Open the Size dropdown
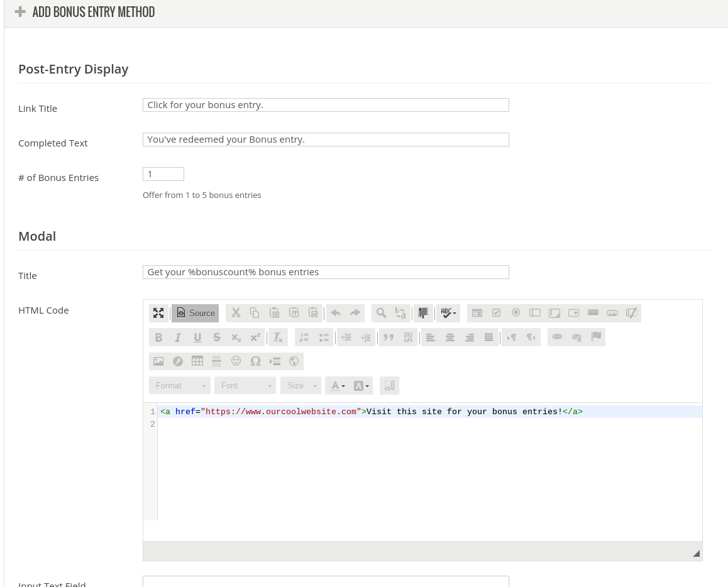This screenshot has width=728, height=587. click(301, 385)
